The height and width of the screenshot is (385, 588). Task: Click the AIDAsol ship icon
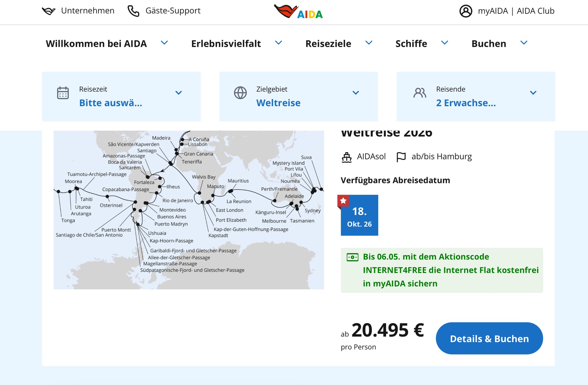[x=347, y=157]
